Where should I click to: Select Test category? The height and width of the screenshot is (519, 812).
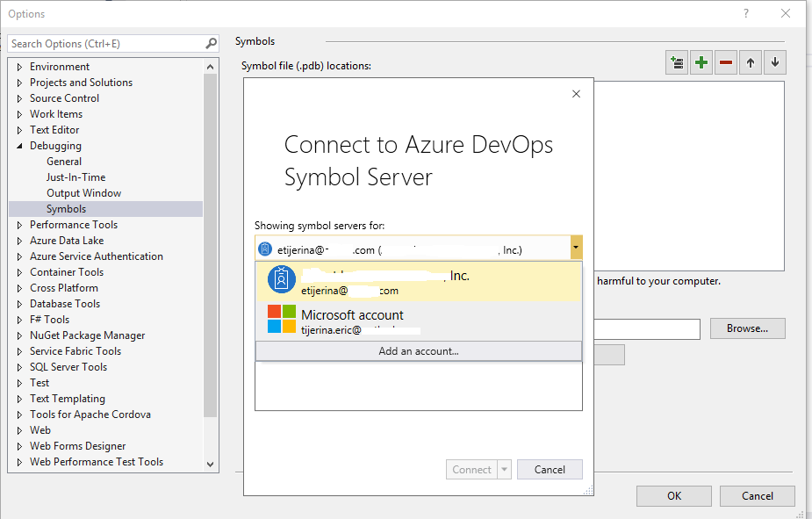point(40,383)
